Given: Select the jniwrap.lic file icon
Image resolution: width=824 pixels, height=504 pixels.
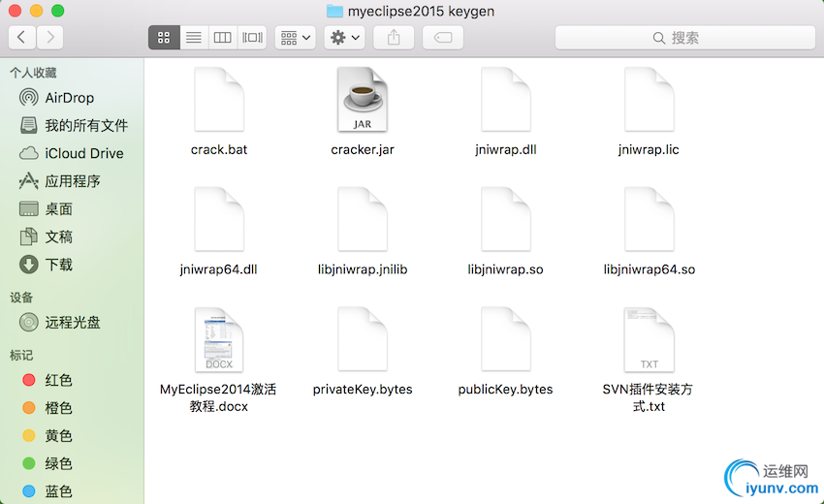Looking at the screenshot, I should pyautogui.click(x=650, y=99).
